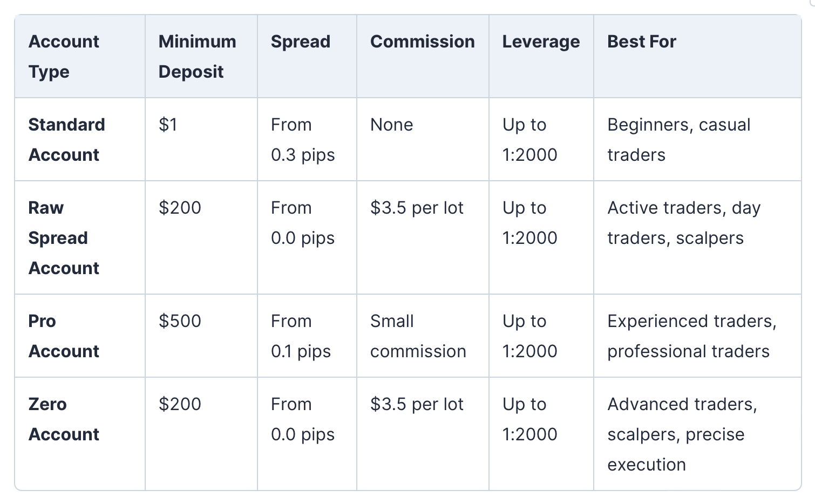Click the $1 minimum deposit cell

tap(168, 125)
